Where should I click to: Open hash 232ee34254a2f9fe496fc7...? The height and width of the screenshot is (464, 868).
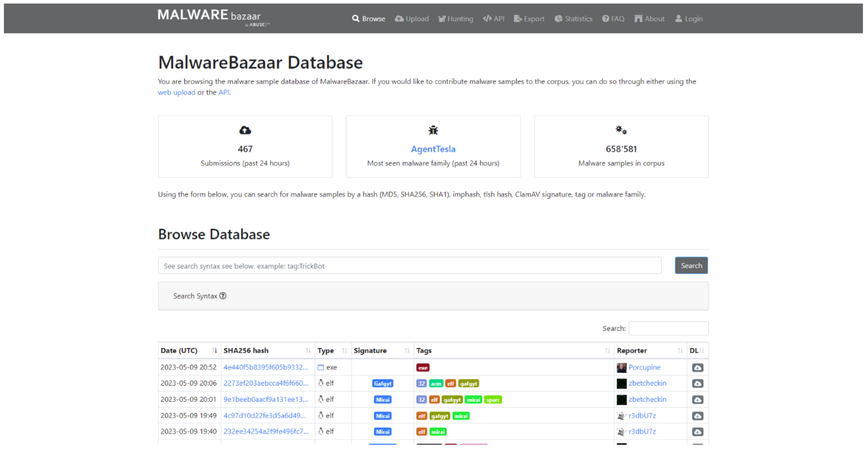pos(266,431)
